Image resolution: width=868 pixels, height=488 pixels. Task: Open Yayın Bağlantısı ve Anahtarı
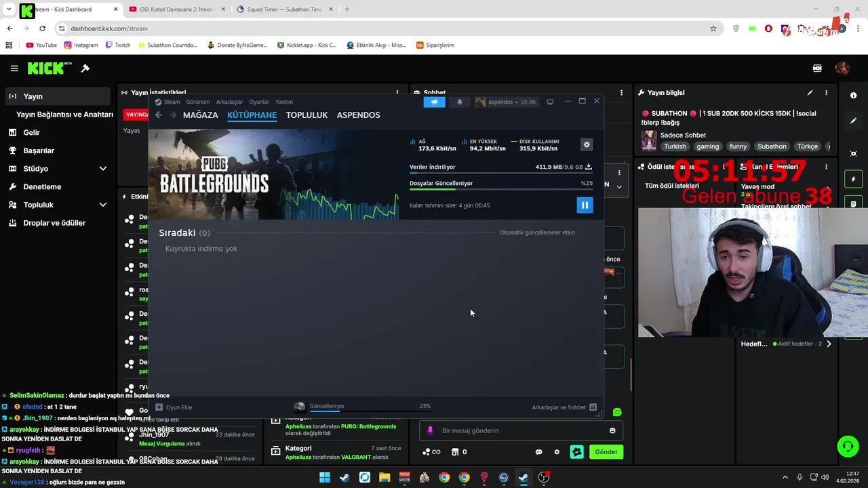(64, 115)
